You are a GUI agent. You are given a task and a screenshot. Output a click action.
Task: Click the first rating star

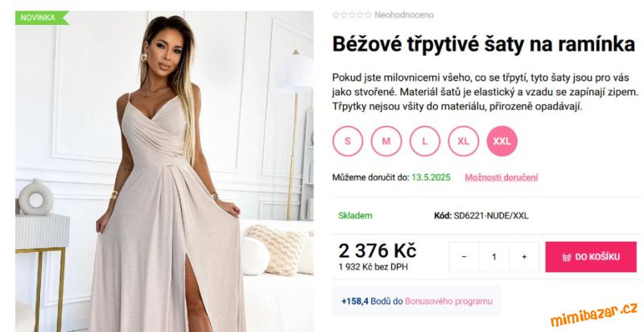pos(336,15)
